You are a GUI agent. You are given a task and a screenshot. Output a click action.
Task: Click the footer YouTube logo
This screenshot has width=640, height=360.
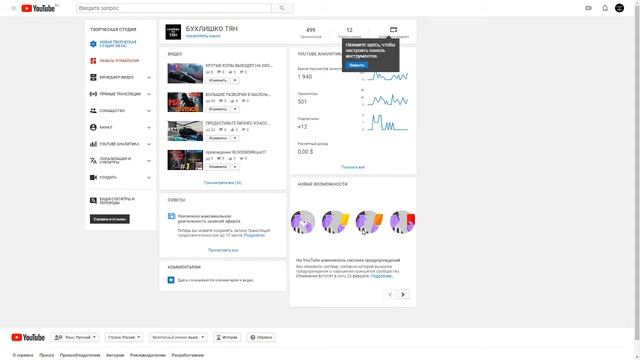coord(28,337)
